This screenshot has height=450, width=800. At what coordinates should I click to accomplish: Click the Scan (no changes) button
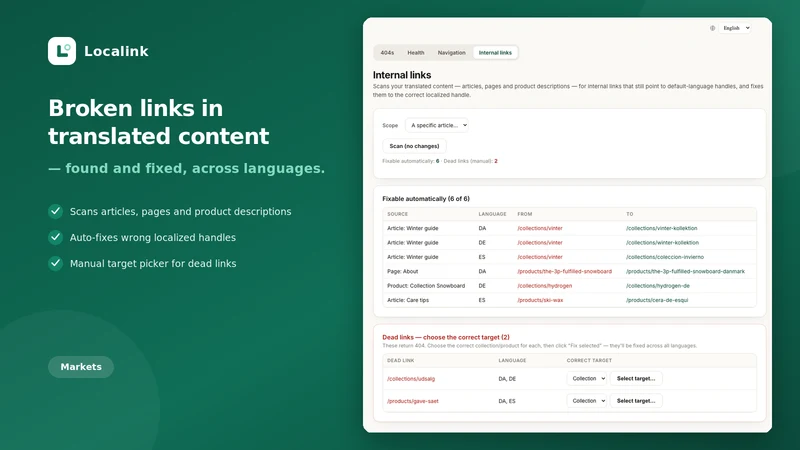(x=414, y=146)
